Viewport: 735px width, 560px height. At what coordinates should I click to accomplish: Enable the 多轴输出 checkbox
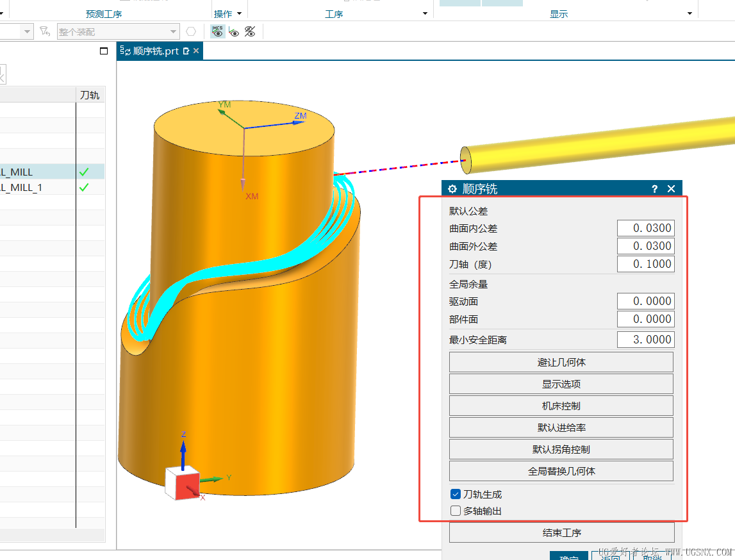pyautogui.click(x=456, y=511)
